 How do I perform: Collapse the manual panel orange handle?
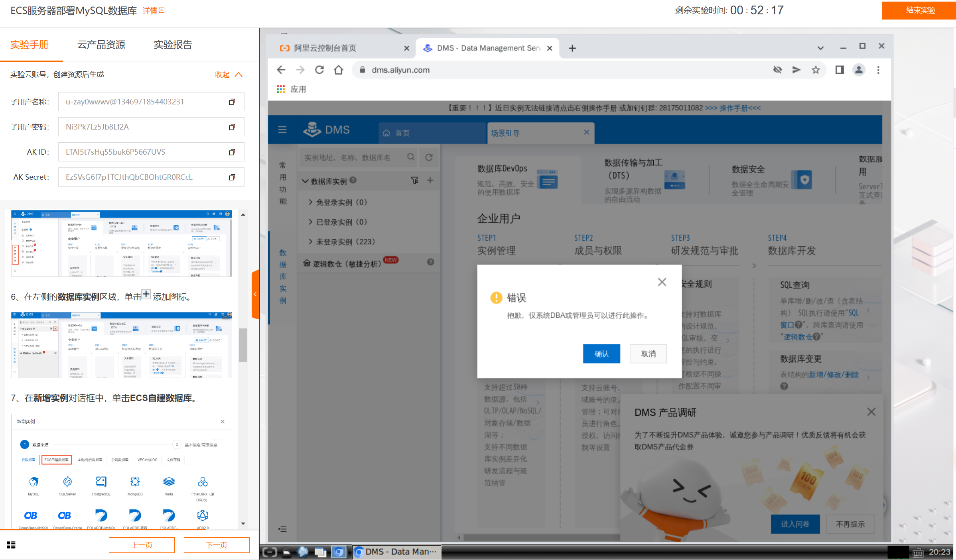pos(255,295)
